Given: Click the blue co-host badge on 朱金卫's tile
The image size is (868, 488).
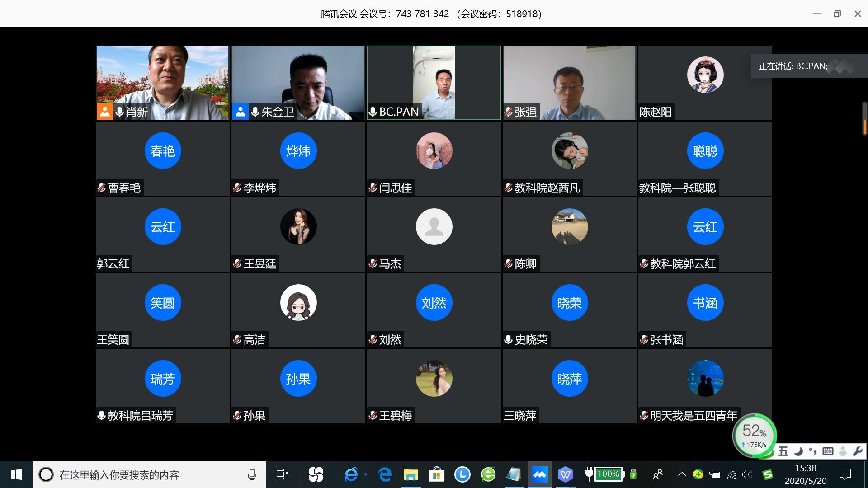Looking at the screenshot, I should pos(240,112).
